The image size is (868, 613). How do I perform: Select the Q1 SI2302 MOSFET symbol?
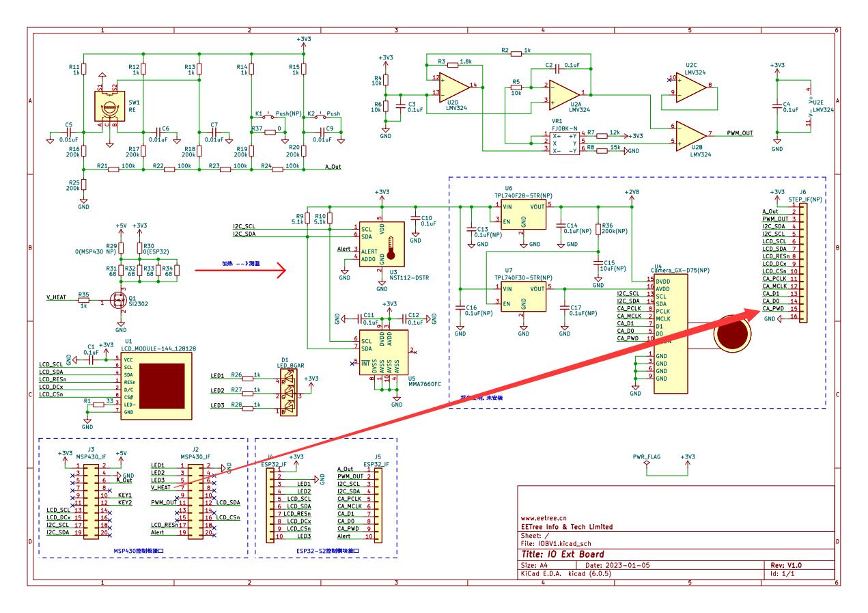pyautogui.click(x=120, y=301)
